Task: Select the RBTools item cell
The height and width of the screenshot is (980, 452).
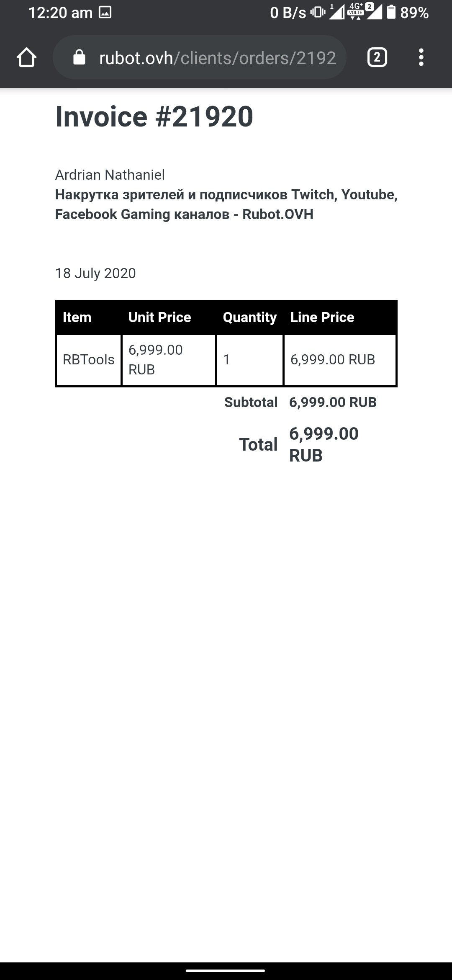Action: pos(88,359)
